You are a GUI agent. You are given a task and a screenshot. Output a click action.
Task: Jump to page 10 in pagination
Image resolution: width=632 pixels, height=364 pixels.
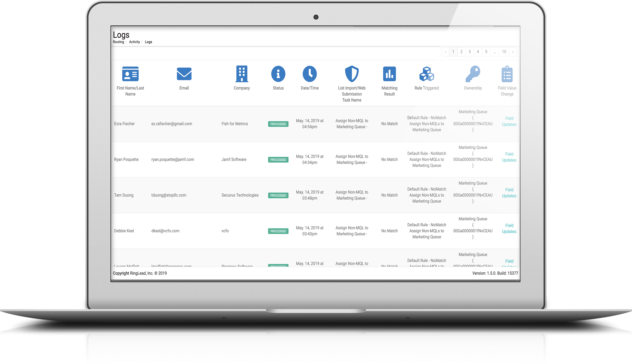coord(504,52)
